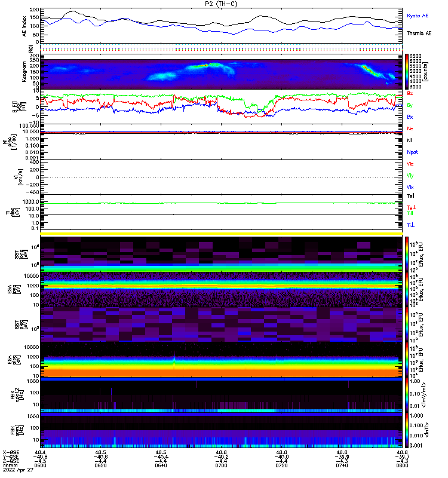Select the "Kyoto AE" legend label
This screenshot has width=448, height=478.
point(418,16)
